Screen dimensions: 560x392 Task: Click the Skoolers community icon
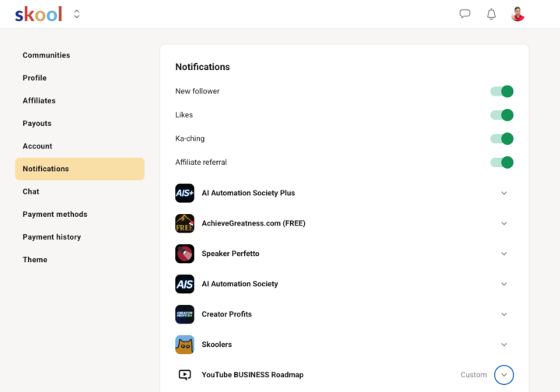(x=184, y=345)
